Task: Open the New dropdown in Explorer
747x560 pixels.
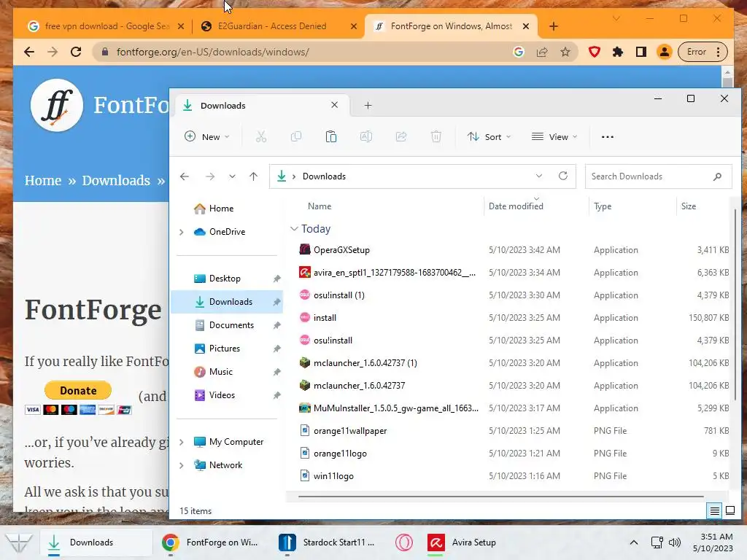Action: click(x=207, y=137)
